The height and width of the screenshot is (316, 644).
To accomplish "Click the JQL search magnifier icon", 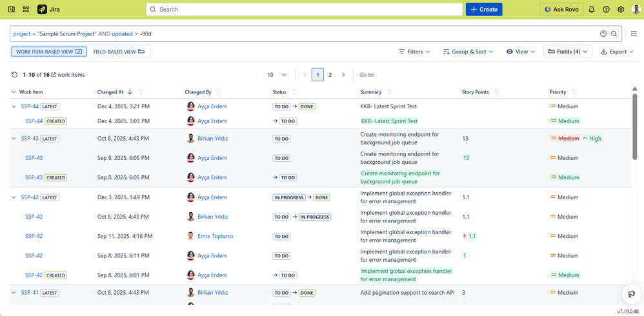I will click(614, 34).
